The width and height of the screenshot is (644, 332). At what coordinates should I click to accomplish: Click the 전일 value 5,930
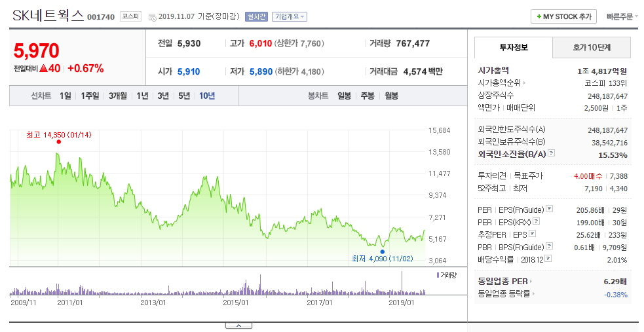pos(189,43)
